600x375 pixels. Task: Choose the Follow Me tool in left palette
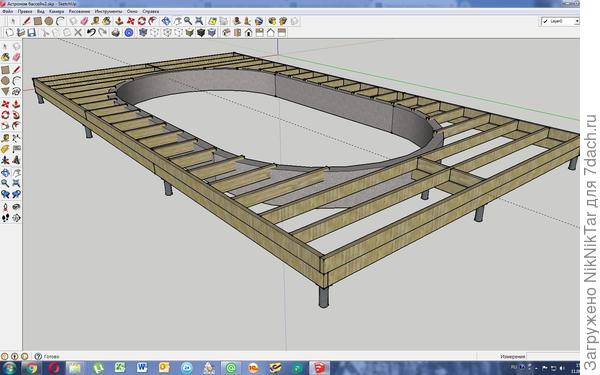(x=16, y=114)
